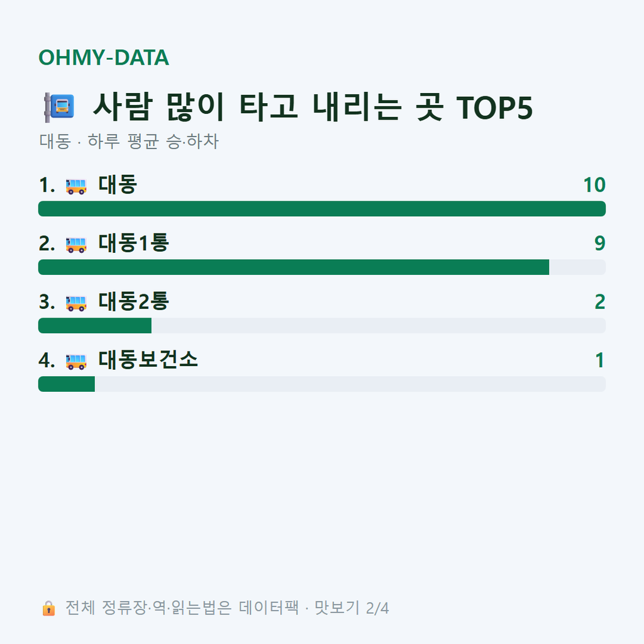Click the bus icon beside 대동
Viewport: 644px width, 644px height.
point(76,186)
